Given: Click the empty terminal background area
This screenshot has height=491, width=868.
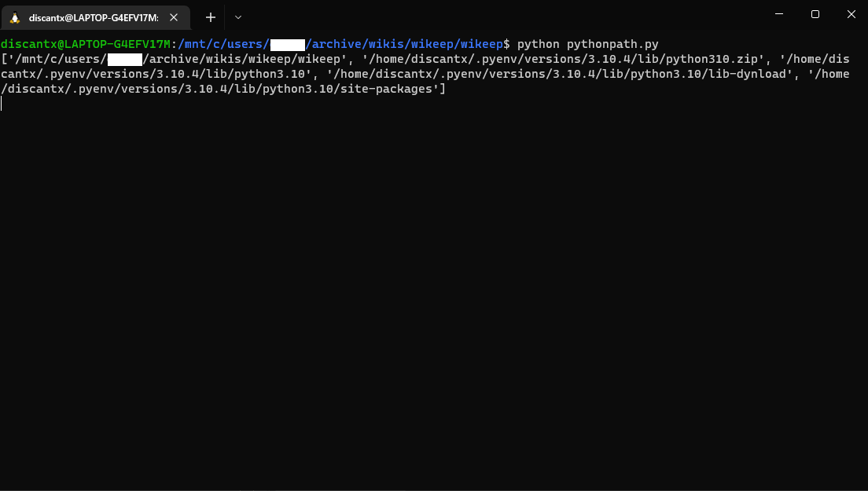Looking at the screenshot, I should tap(432, 275).
